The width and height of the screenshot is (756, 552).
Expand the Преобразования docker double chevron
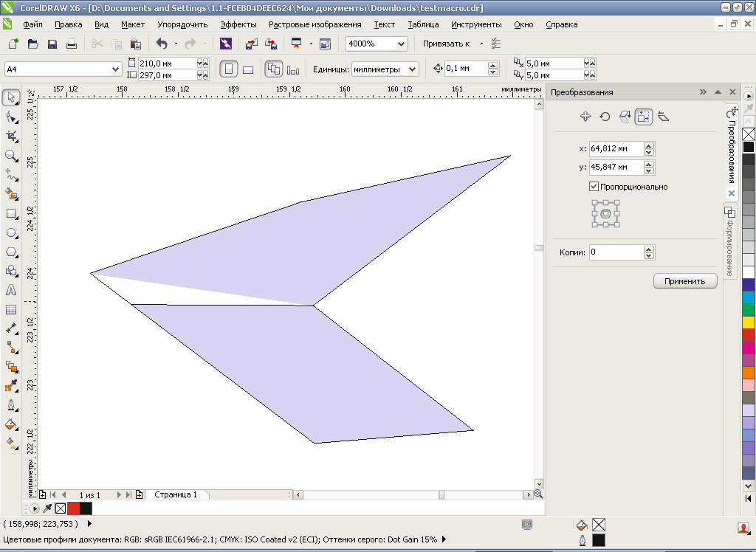coord(703,92)
